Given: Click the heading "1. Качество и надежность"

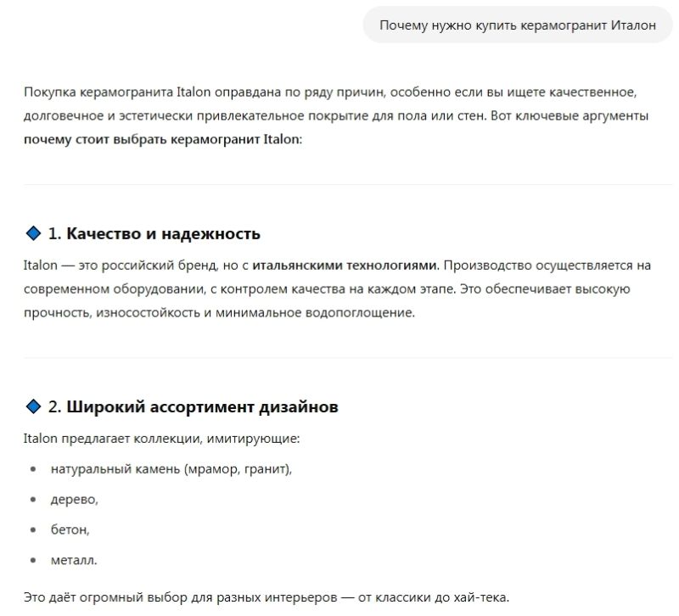Looking at the screenshot, I should 154,233.
